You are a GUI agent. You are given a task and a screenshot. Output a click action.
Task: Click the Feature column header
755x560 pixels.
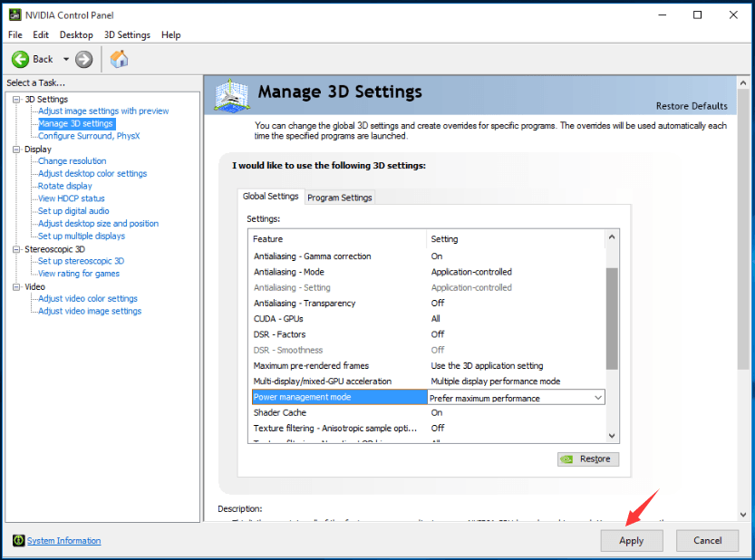pyautogui.click(x=337, y=239)
